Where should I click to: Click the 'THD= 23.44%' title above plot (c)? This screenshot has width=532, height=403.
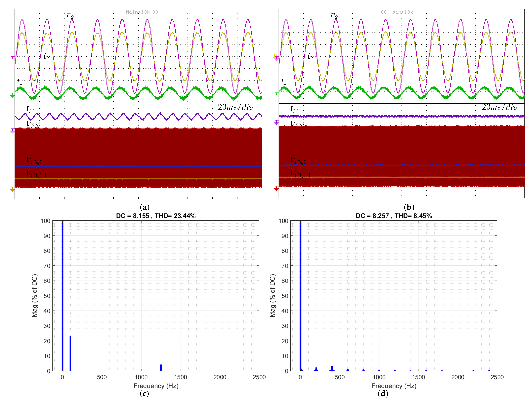(x=175, y=216)
